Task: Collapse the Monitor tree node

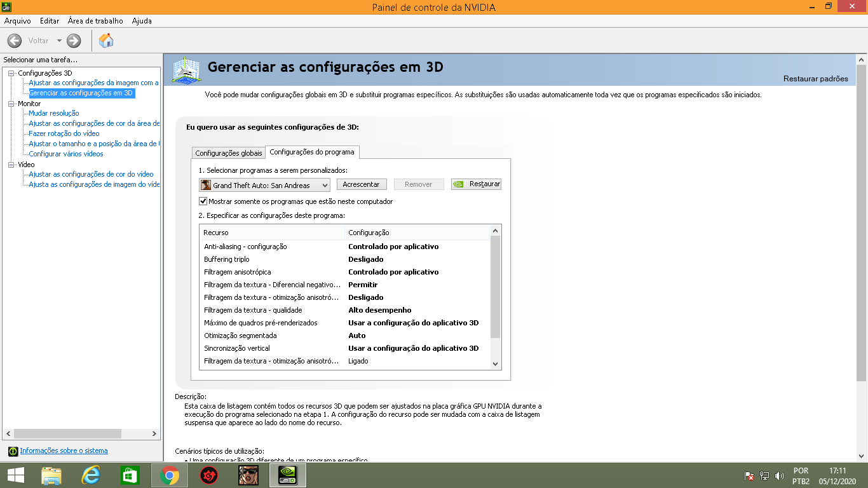Action: click(11, 104)
